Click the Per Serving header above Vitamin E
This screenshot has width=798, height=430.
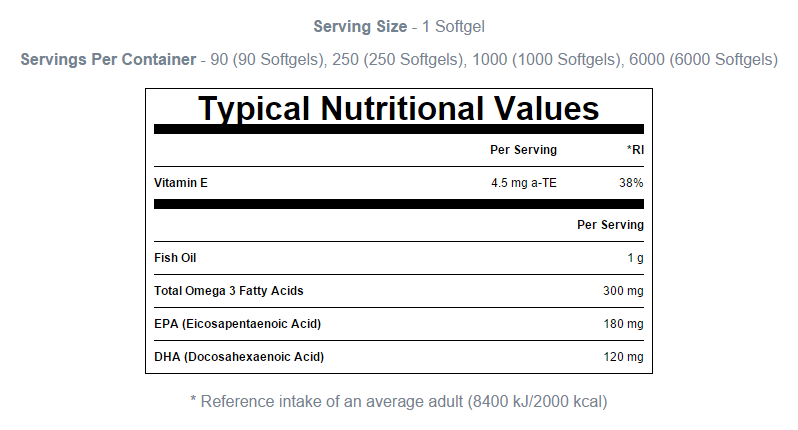pyautogui.click(x=523, y=150)
